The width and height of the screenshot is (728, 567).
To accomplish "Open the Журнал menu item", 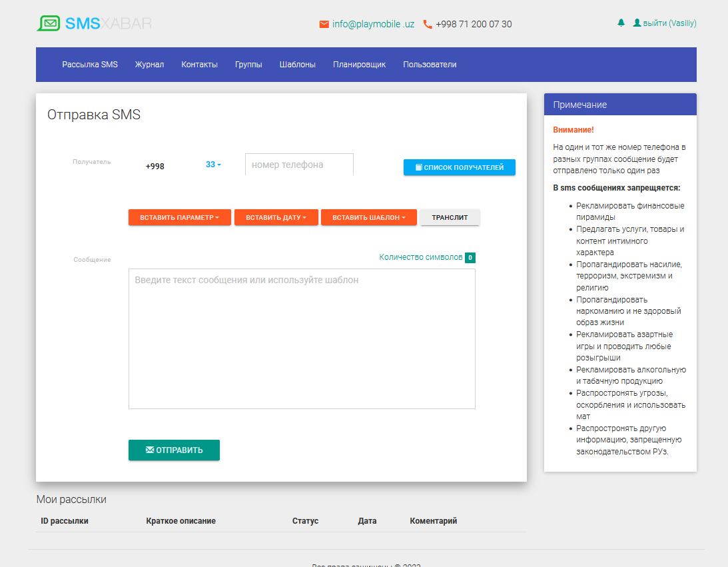I will (x=149, y=65).
